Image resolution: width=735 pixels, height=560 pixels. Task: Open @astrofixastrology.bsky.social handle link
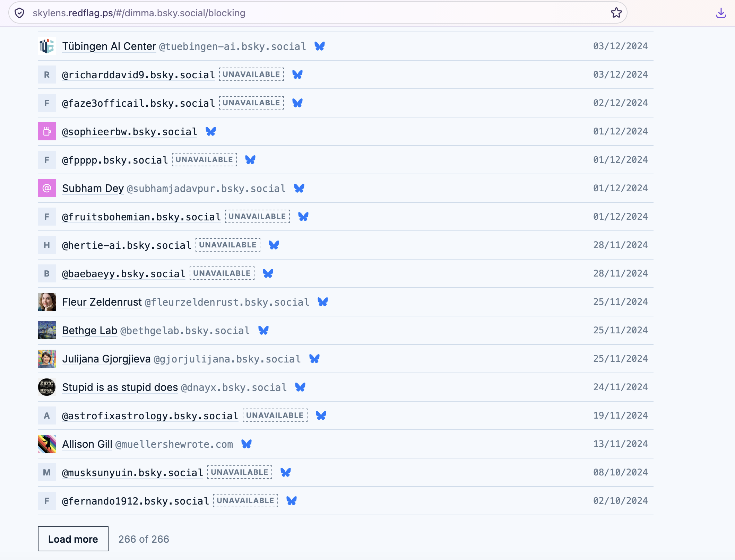pos(150,416)
